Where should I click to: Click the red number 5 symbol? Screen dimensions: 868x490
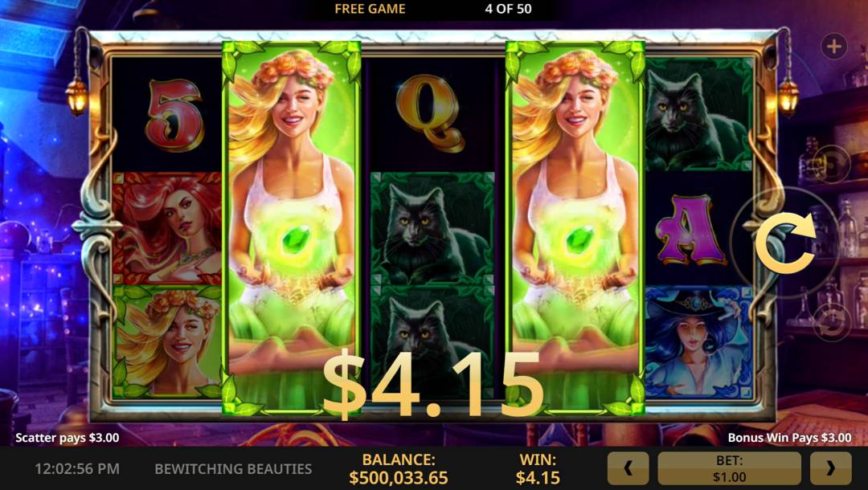(174, 115)
